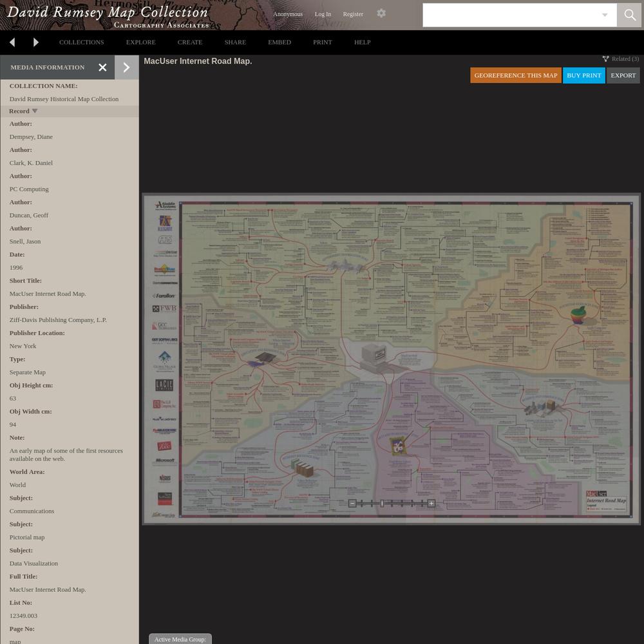Viewport: 644px width, 644px height.
Task: Select author Clark, K. Daniel
Action: click(31, 163)
